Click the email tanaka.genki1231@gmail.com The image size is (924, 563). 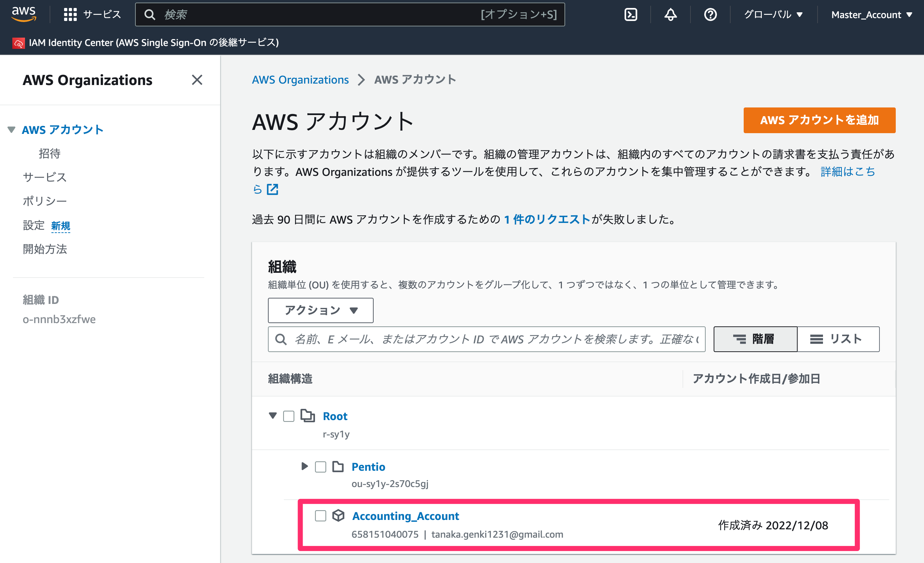pos(497,534)
